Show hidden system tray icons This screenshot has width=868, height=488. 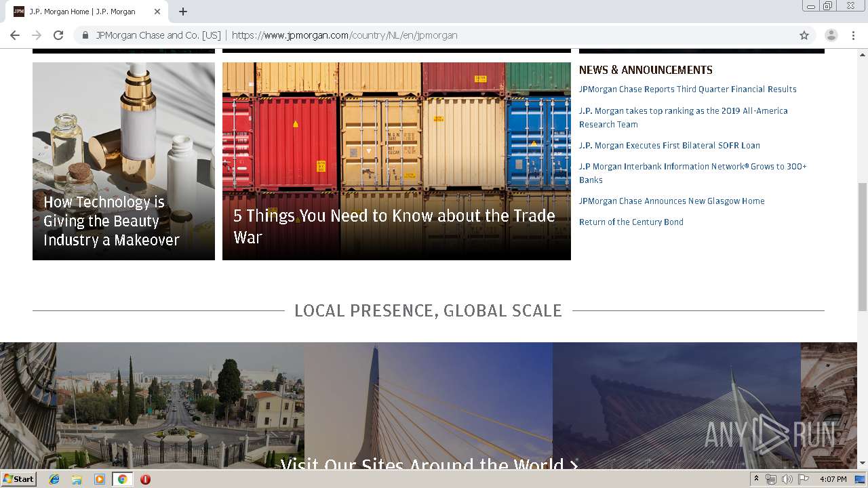756,479
